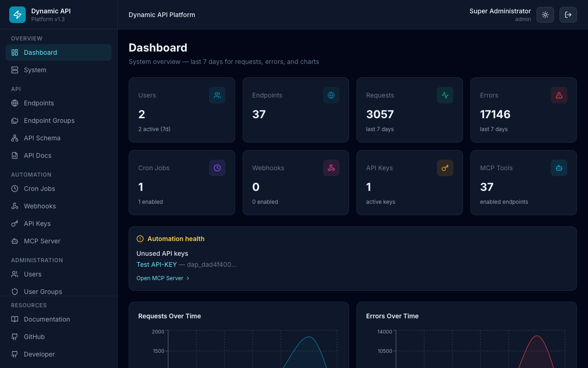Click the Users people icon in sidebar
This screenshot has height=368, width=588.
[15, 274]
